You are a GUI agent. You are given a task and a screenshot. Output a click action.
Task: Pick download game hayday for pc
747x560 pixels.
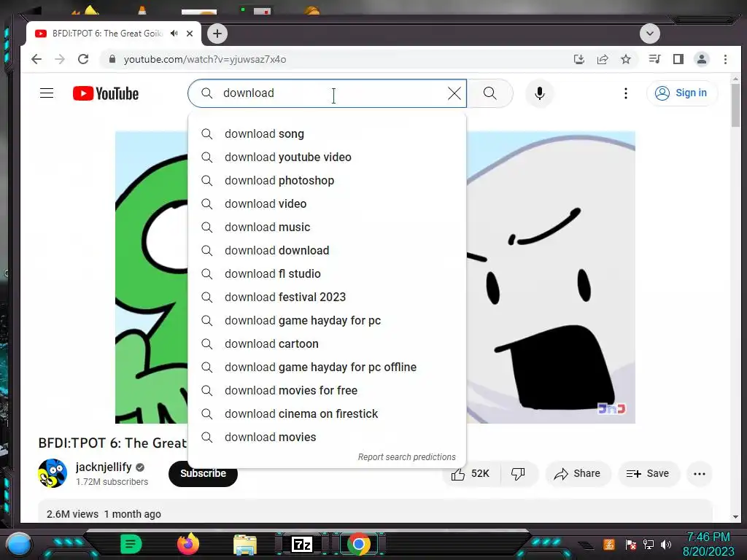(327, 321)
